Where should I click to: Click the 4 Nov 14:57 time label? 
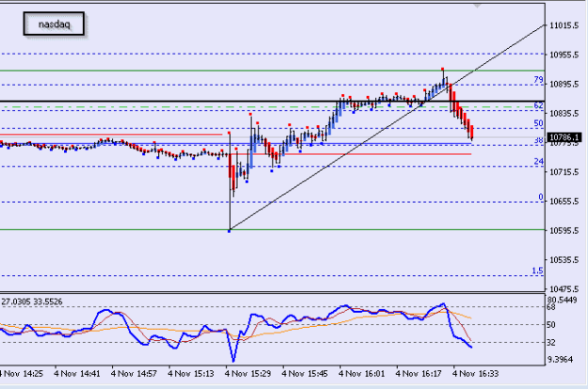coord(134,373)
